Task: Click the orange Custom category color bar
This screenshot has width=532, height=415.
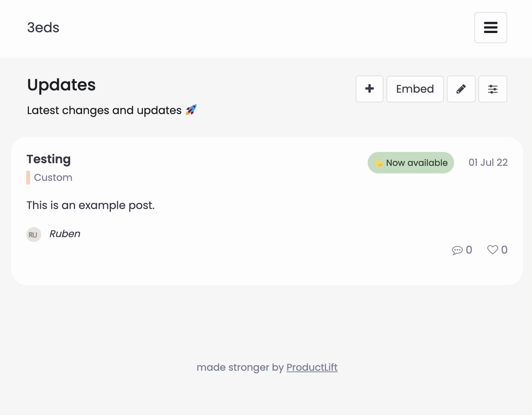Action: pyautogui.click(x=28, y=177)
